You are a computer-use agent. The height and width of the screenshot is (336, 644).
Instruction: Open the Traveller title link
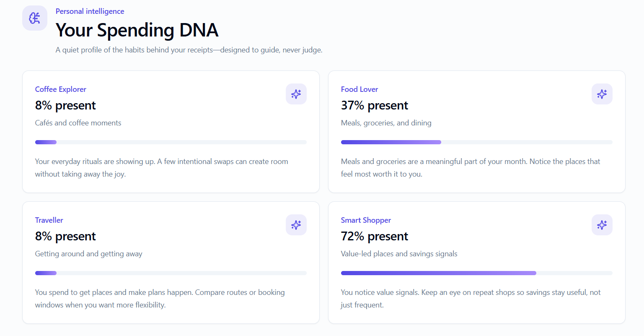point(49,220)
